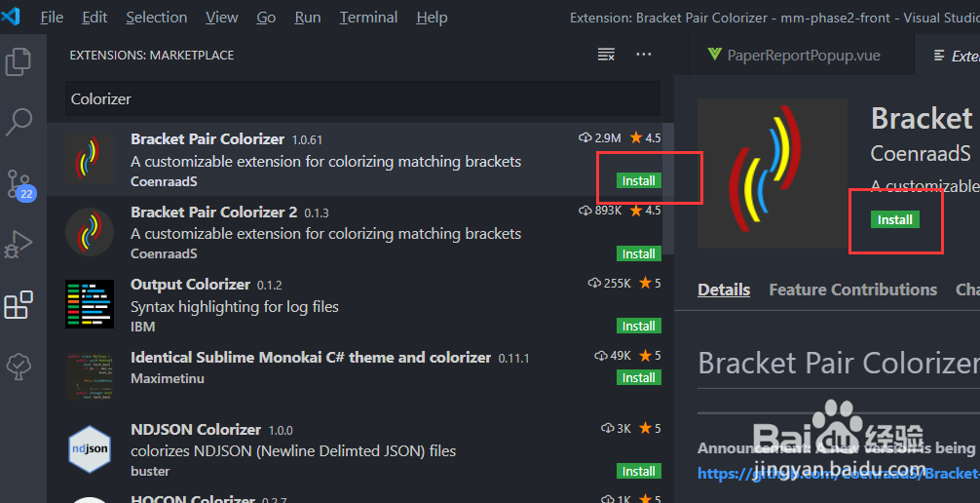Open the Extensions panel more actions menu
The image size is (980, 503).
point(644,55)
